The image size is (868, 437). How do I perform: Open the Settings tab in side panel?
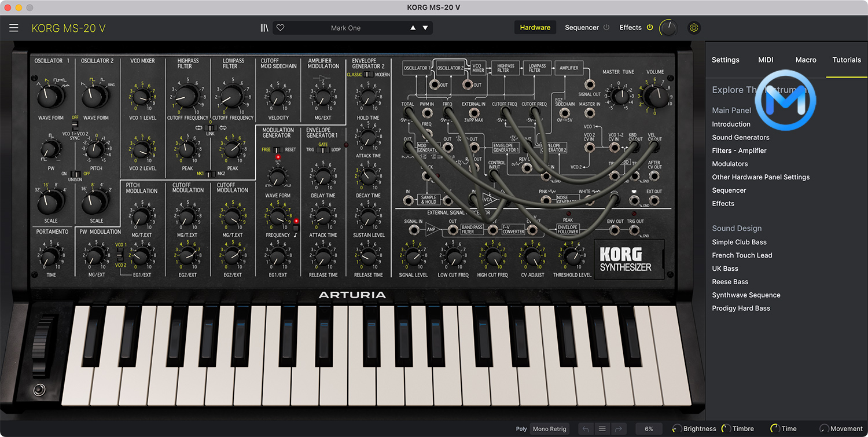coord(725,60)
